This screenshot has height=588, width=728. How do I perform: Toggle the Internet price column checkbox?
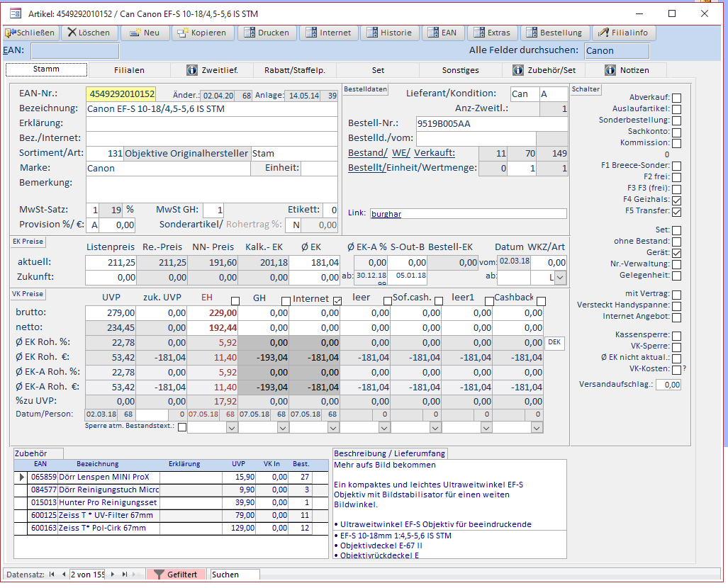[x=337, y=300]
